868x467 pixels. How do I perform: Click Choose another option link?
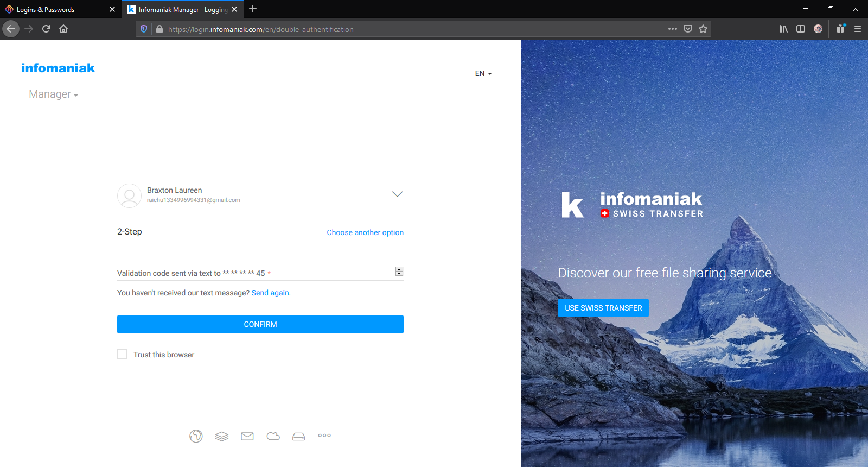tap(365, 232)
